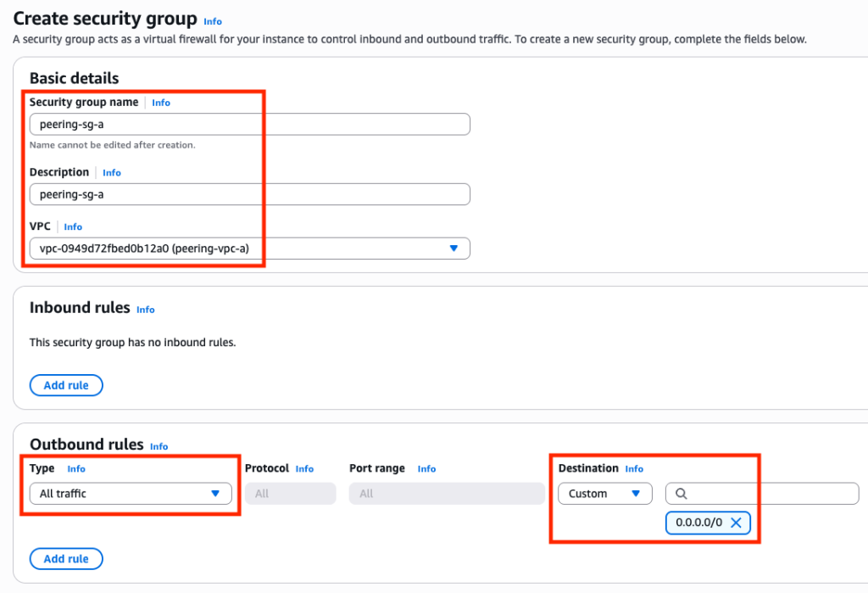Add rule under Outbound rules
868x593 pixels.
(x=66, y=558)
